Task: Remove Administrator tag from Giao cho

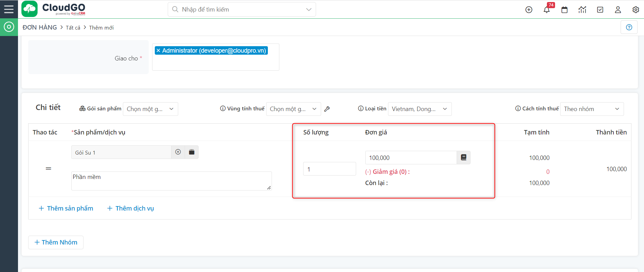Action: coord(158,51)
